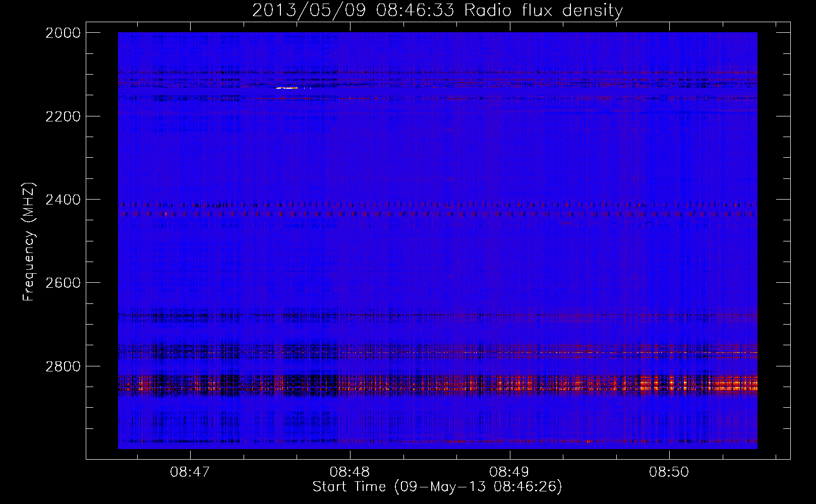
Task: Click the 08:49 time tick label
Action: 509,472
